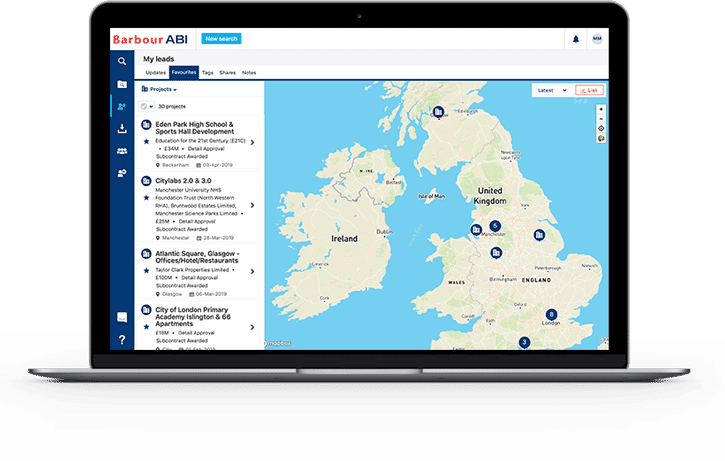Click the 'My leads' heading
This screenshot has width=725, height=461.
tap(159, 59)
